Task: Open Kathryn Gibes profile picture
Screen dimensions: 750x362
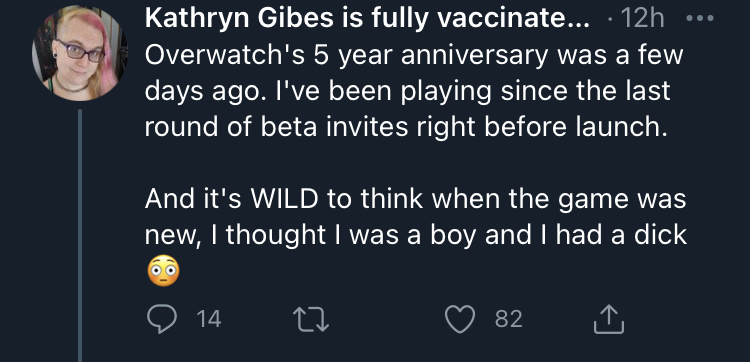Action: tap(79, 53)
